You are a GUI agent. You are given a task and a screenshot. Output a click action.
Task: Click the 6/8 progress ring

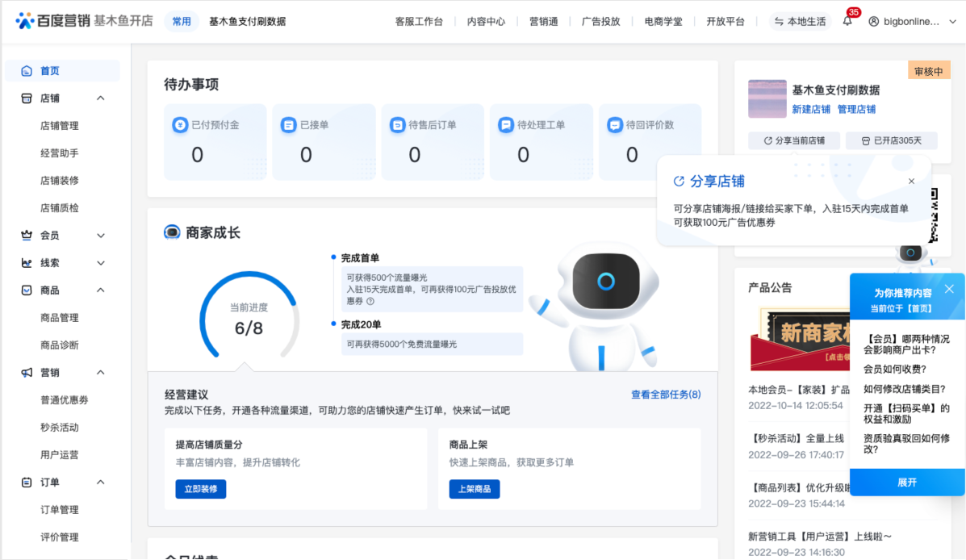[249, 319]
